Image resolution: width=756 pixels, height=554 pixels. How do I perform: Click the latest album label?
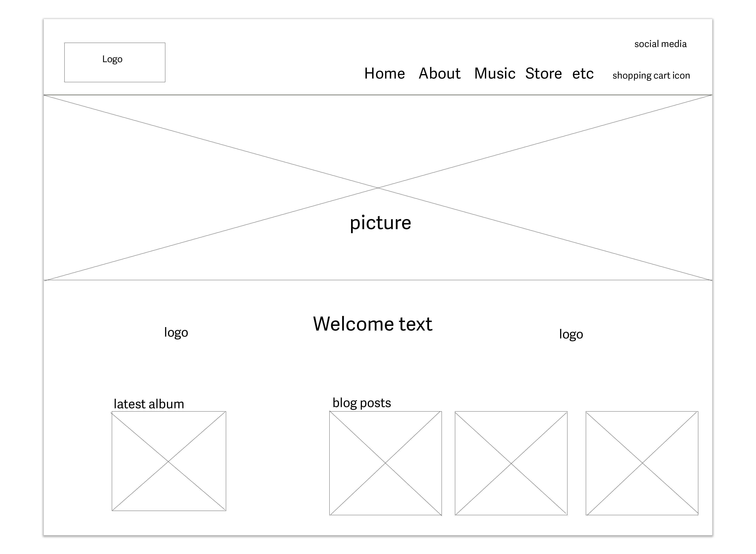(x=149, y=404)
